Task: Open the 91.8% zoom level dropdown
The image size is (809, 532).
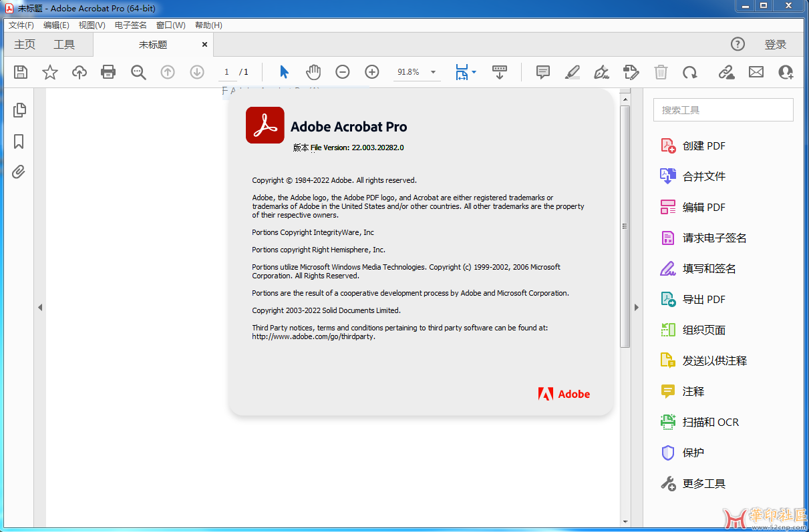Action: [433, 72]
